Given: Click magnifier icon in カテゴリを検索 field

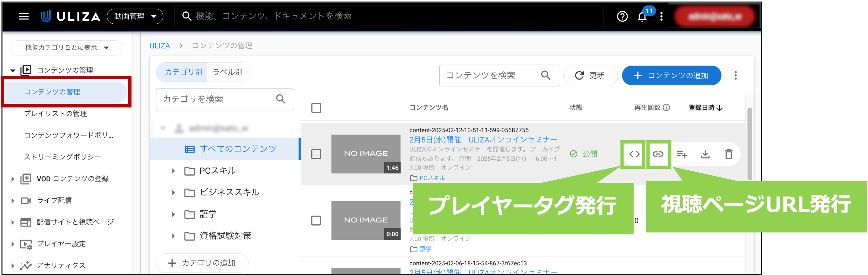Looking at the screenshot, I should (x=281, y=99).
